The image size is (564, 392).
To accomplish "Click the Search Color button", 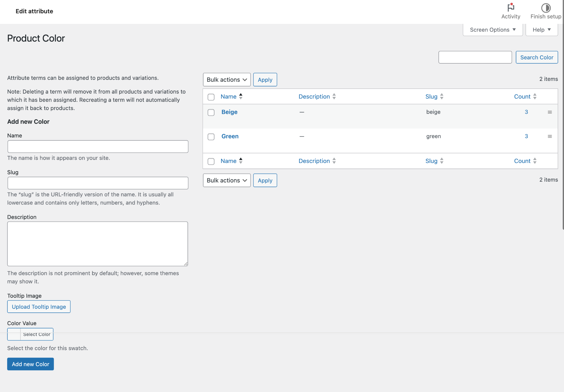I will click(536, 57).
